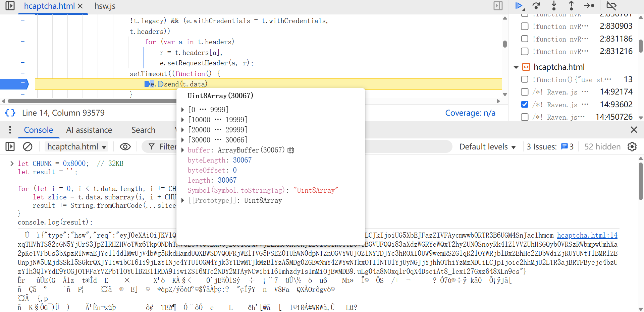Resume script execution in debugger
This screenshot has width=644, height=312.
(519, 6)
